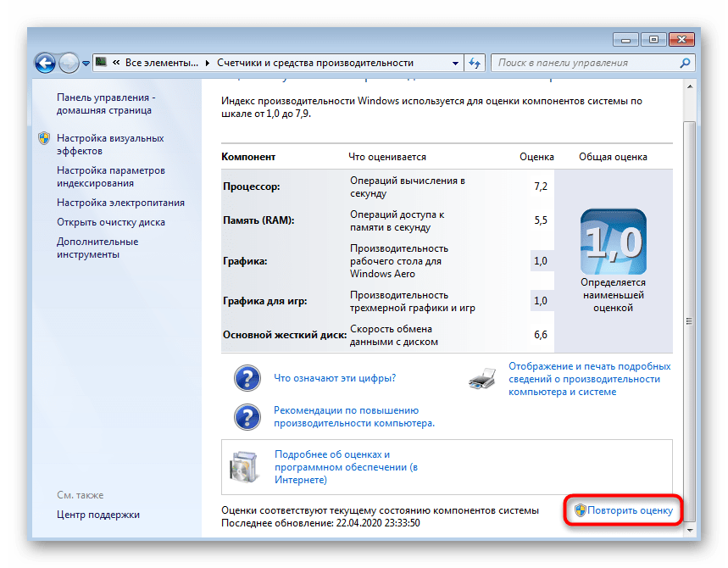Open "Панель управления - домашняя страница"
Viewport: 728px width, 568px height.
104,103
